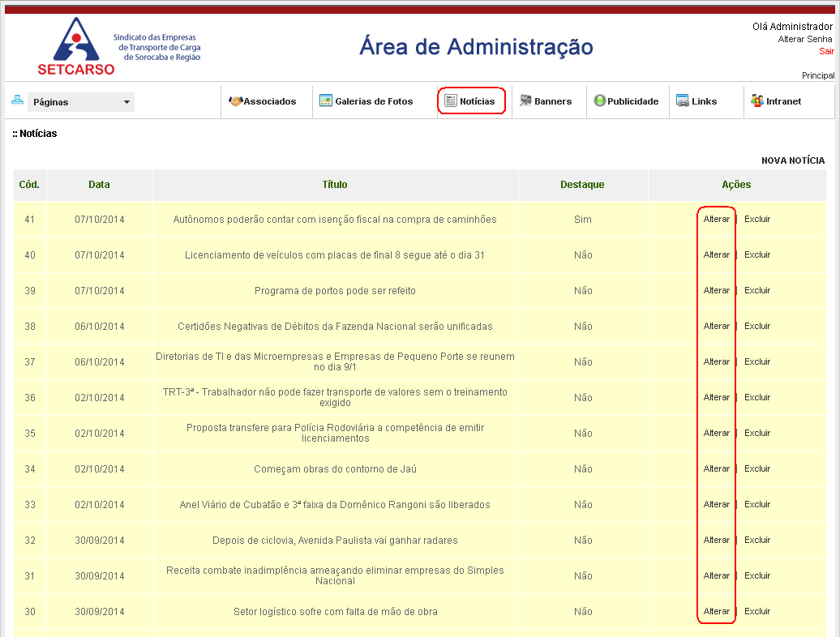Viewport: 840px width, 637px height.
Task: Click the Ações column header
Action: pyautogui.click(x=736, y=185)
